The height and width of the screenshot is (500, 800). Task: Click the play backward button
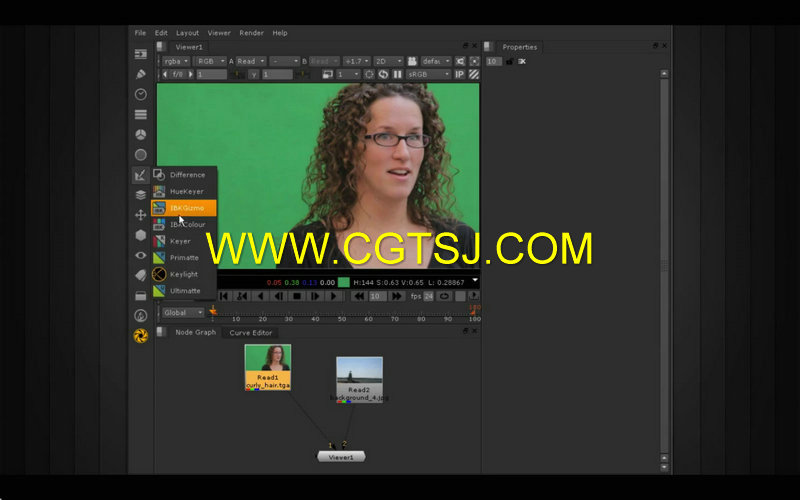[261, 296]
